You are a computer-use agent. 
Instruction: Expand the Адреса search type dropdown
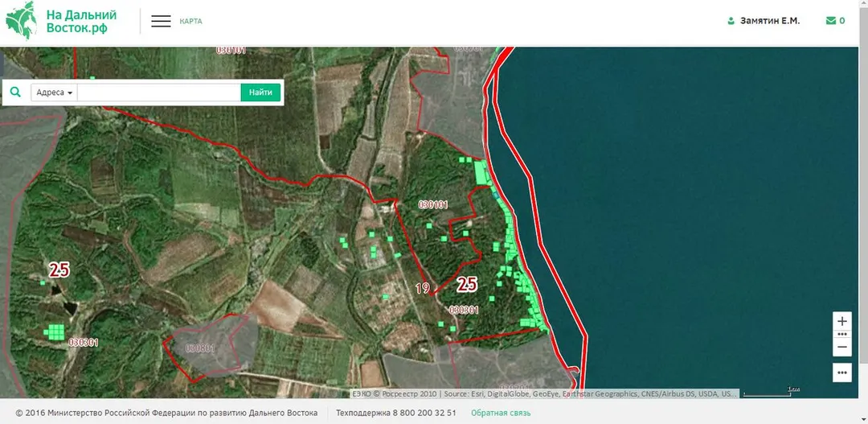[x=55, y=93]
